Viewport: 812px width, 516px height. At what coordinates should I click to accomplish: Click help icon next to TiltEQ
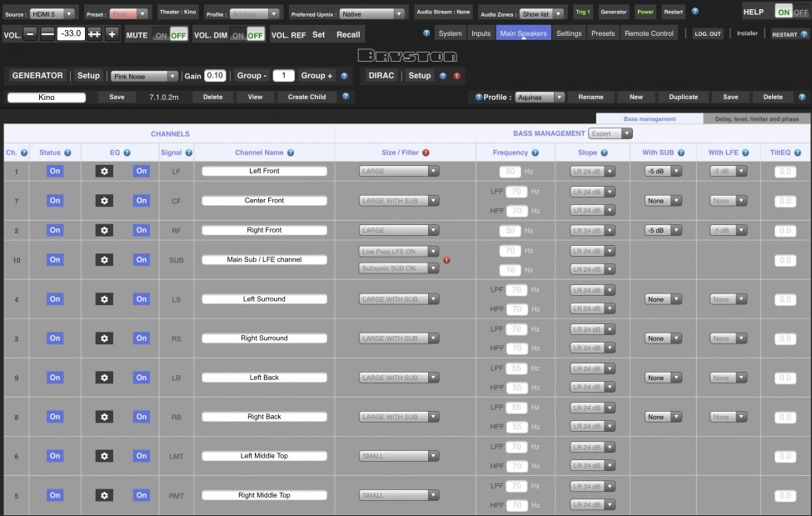click(798, 153)
